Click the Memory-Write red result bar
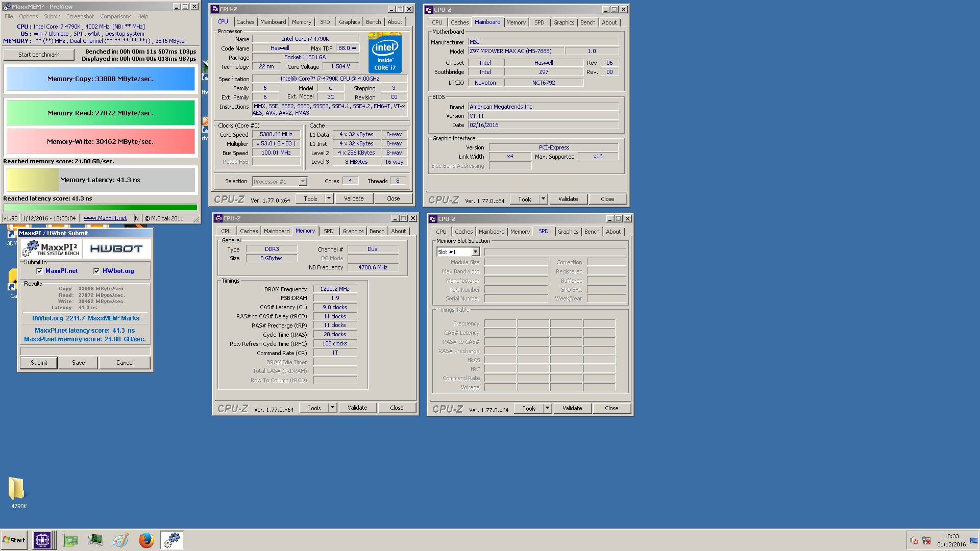The image size is (980, 551). coord(100,141)
